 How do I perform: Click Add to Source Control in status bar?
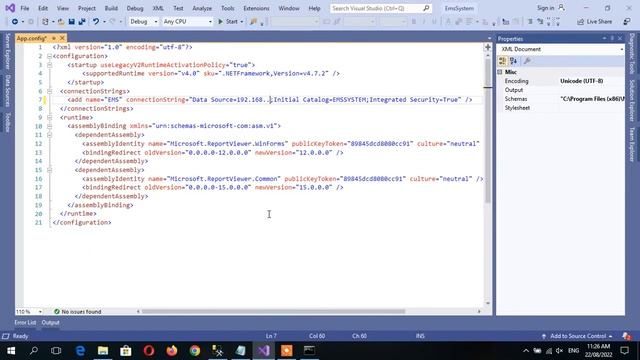pos(578,336)
